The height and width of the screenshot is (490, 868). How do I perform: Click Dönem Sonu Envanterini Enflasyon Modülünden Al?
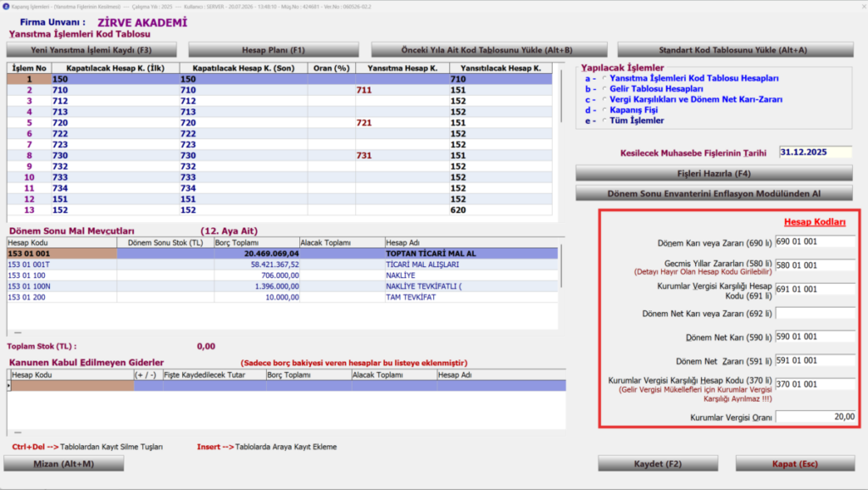coord(714,194)
